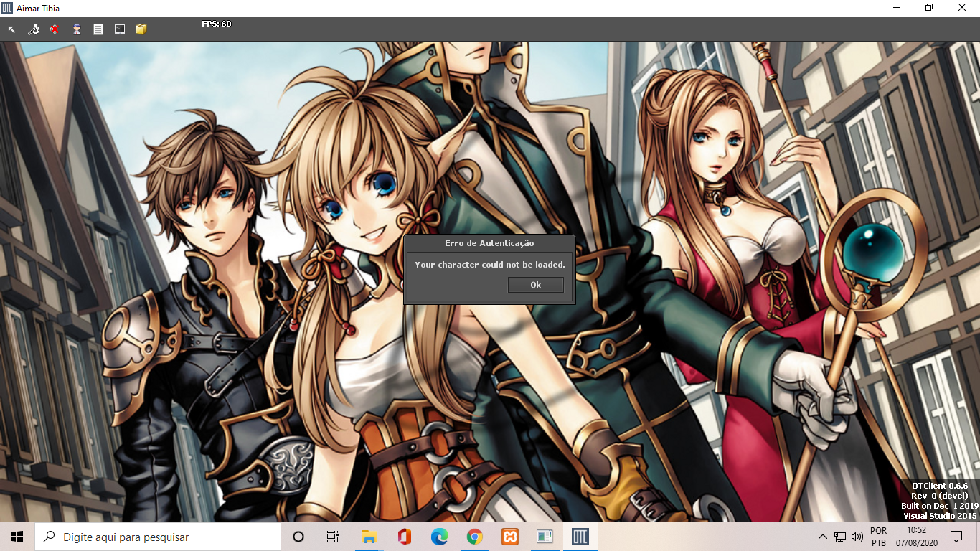The image size is (980, 551).
Task: Open Microsoft Edge from the taskbar
Action: point(439,537)
